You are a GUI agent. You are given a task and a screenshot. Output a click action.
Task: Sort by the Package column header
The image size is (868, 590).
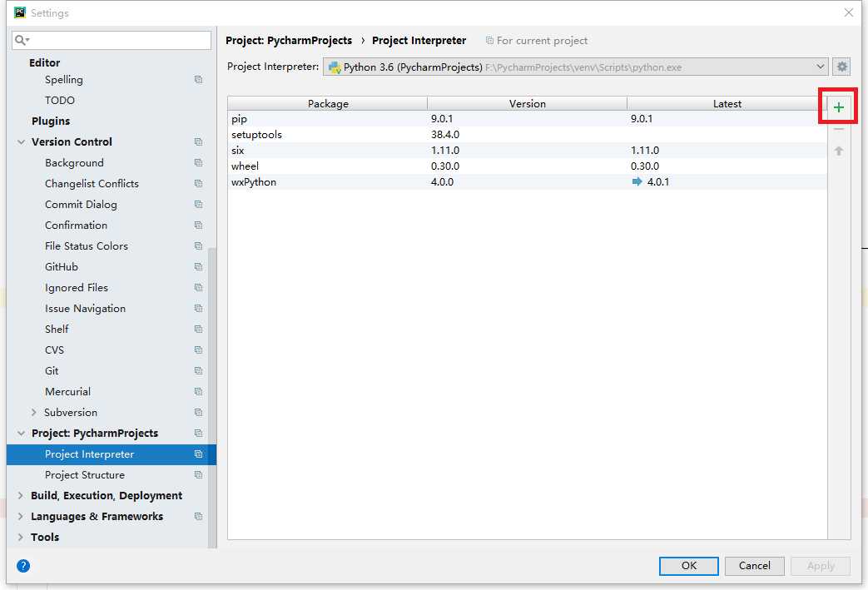pos(328,103)
